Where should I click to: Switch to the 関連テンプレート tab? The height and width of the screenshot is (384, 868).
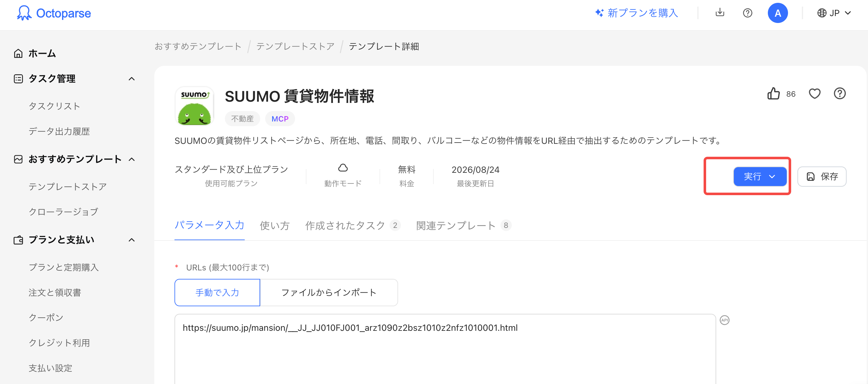(464, 225)
